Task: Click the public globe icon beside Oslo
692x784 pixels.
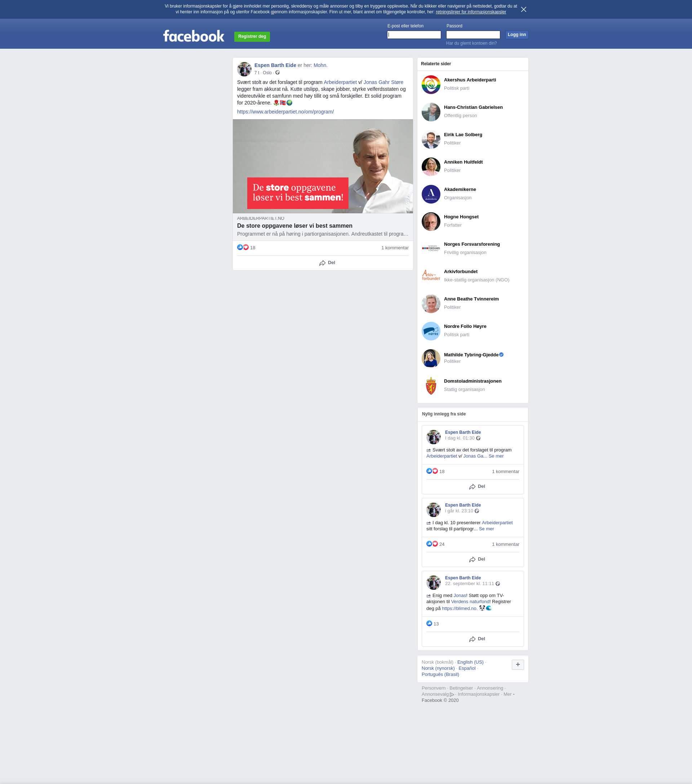Action: (x=277, y=72)
